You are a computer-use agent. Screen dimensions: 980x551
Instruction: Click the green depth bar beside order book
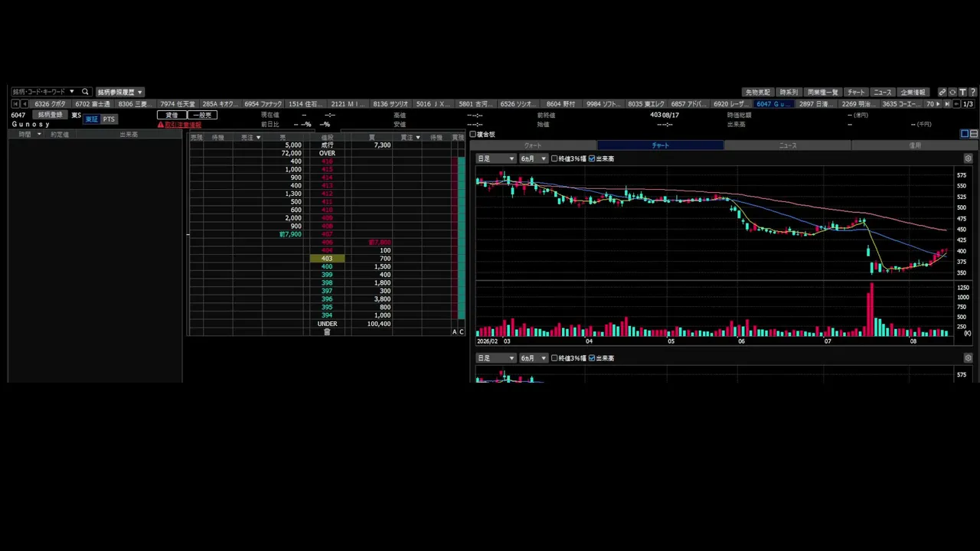click(461, 237)
